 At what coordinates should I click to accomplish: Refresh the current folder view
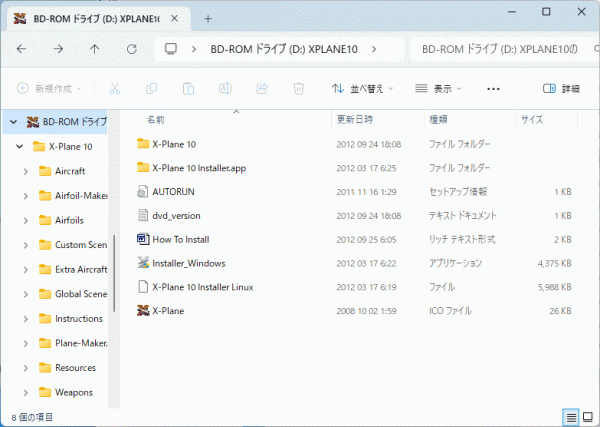pos(132,49)
